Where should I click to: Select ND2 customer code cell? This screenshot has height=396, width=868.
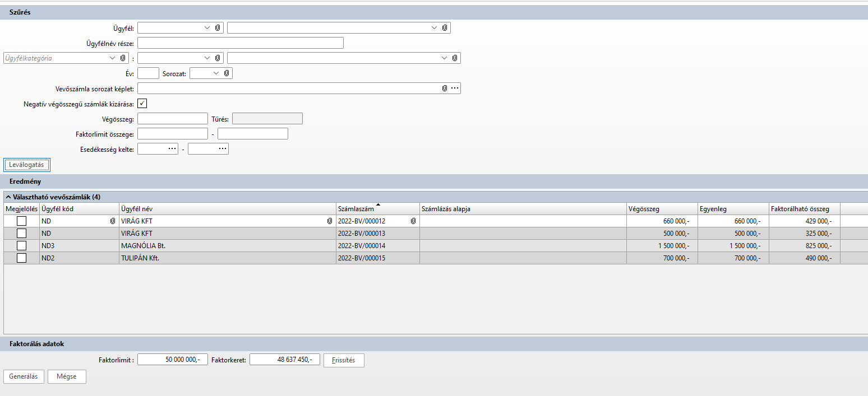[79, 258]
